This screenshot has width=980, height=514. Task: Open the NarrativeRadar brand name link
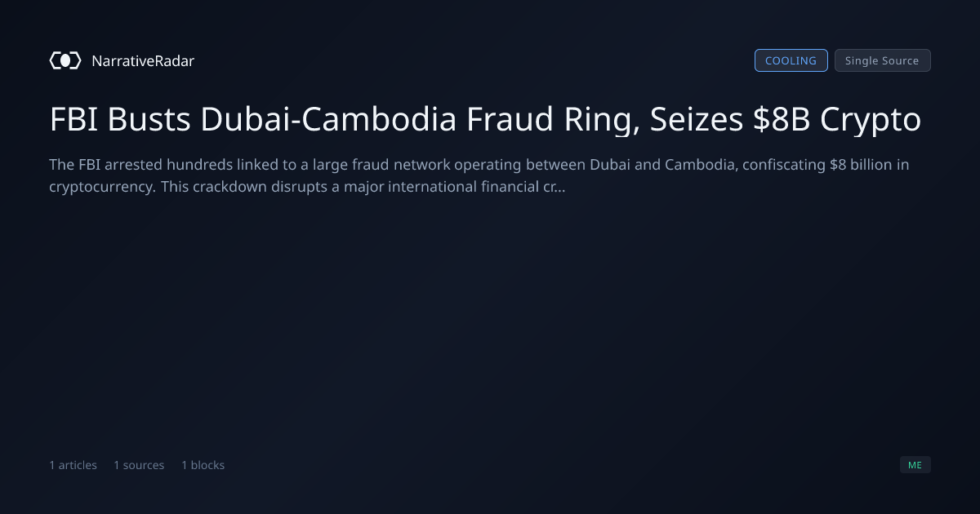click(x=143, y=60)
